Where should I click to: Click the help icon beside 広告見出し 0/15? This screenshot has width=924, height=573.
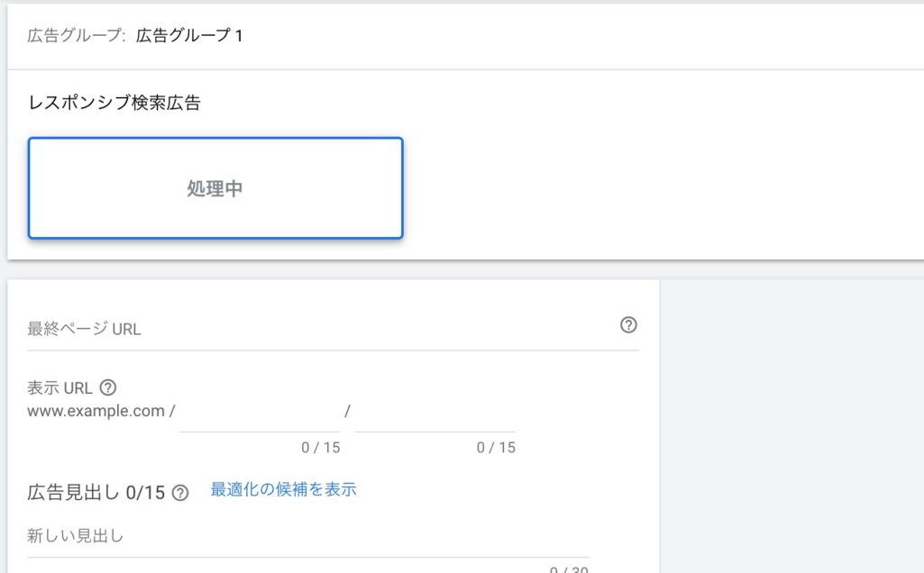pyautogui.click(x=180, y=493)
